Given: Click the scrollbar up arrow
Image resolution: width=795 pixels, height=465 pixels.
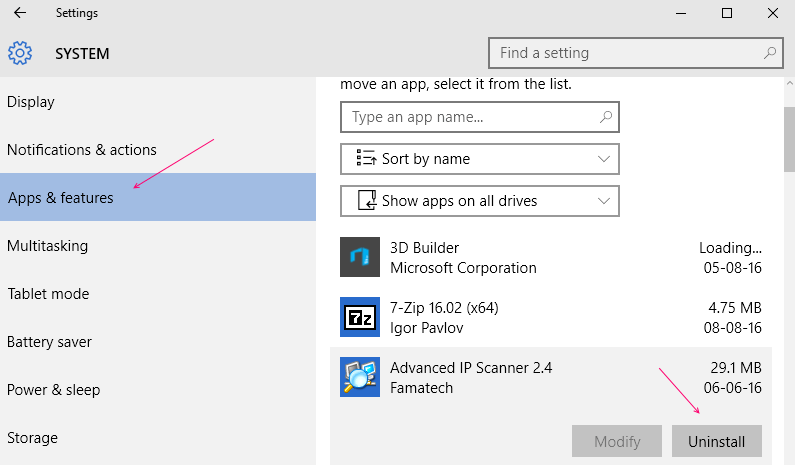Looking at the screenshot, I should [789, 83].
